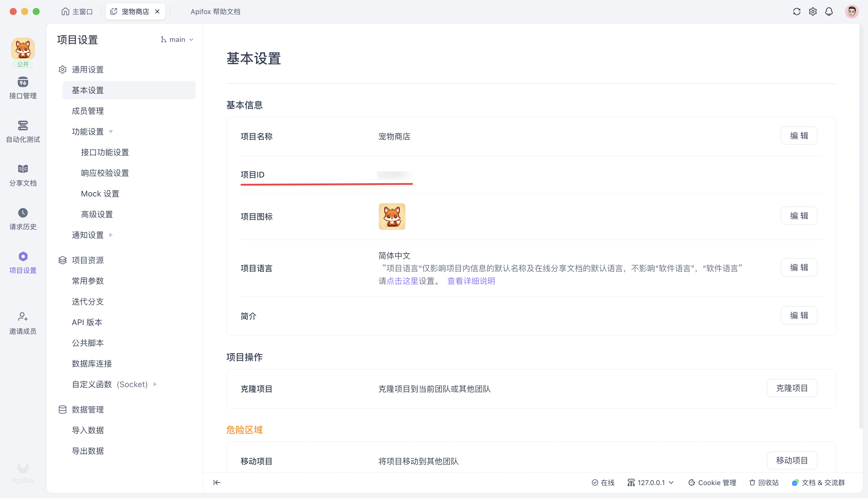Click the sync/refresh icon in titlebar
This screenshot has height=498, width=868.
coord(797,11)
